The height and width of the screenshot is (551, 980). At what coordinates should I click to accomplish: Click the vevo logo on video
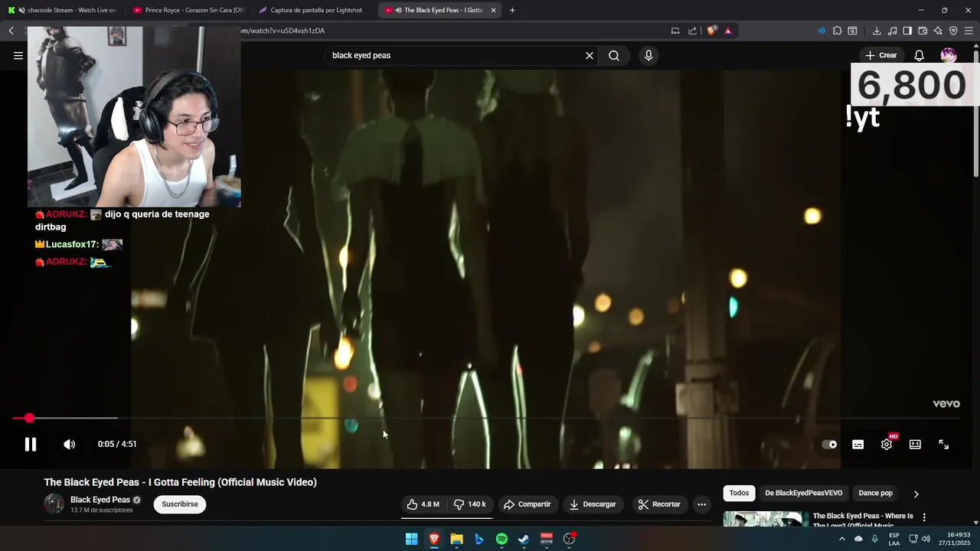pyautogui.click(x=946, y=404)
